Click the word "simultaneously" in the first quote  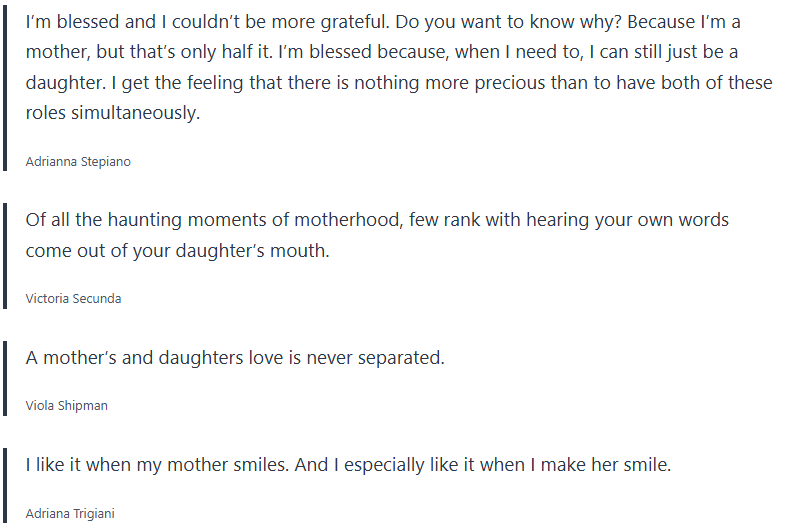(x=134, y=113)
